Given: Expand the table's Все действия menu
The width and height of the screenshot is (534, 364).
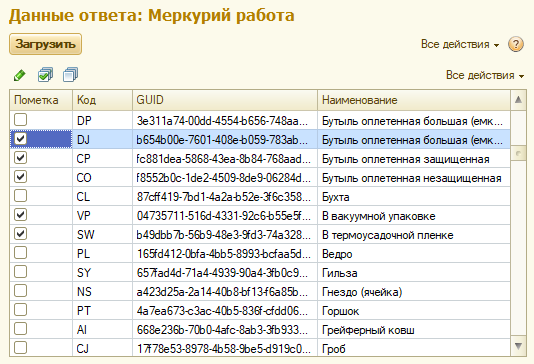Looking at the screenshot, I should click(x=485, y=75).
